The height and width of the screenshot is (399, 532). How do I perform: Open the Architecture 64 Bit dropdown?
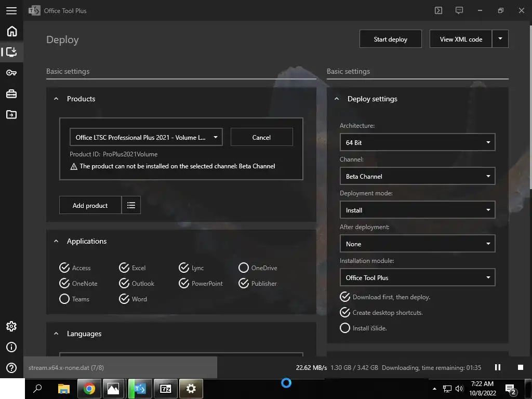click(417, 142)
